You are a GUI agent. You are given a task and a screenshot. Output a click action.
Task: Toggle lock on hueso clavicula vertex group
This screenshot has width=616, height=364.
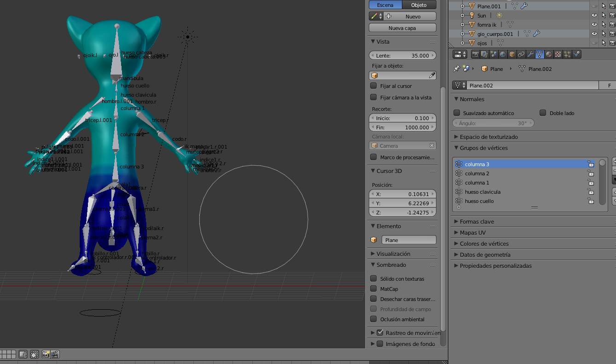pyautogui.click(x=590, y=192)
